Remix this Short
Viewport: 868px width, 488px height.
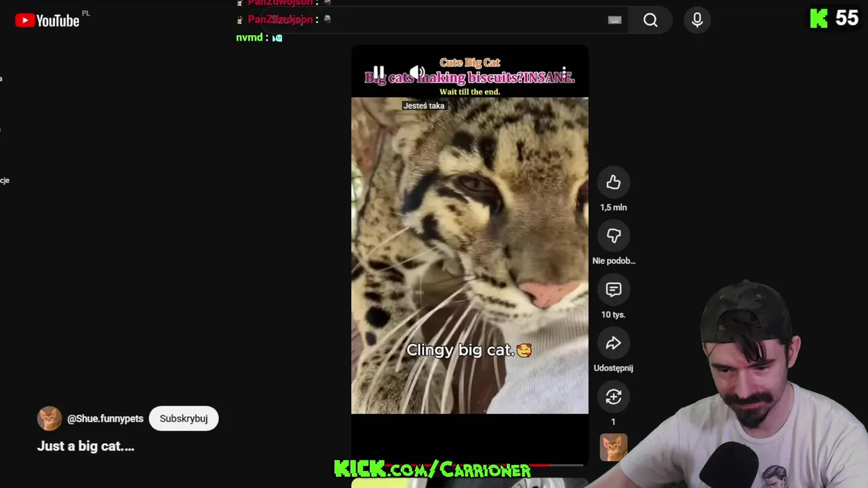(x=613, y=396)
